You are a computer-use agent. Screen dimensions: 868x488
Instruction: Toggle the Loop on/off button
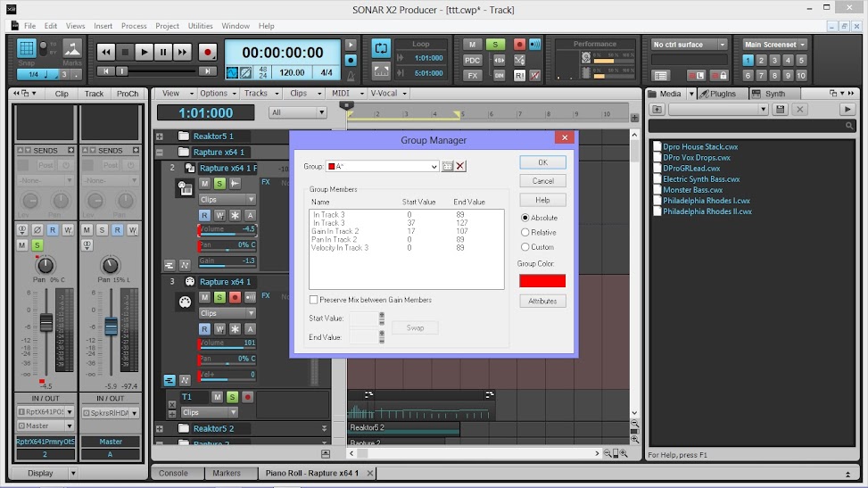pos(381,49)
